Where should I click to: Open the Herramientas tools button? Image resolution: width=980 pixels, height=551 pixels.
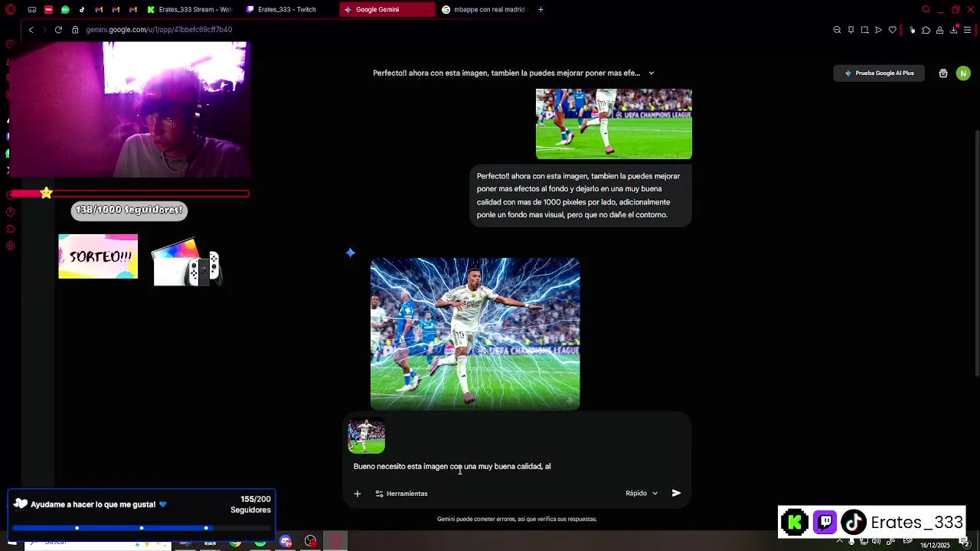point(401,494)
